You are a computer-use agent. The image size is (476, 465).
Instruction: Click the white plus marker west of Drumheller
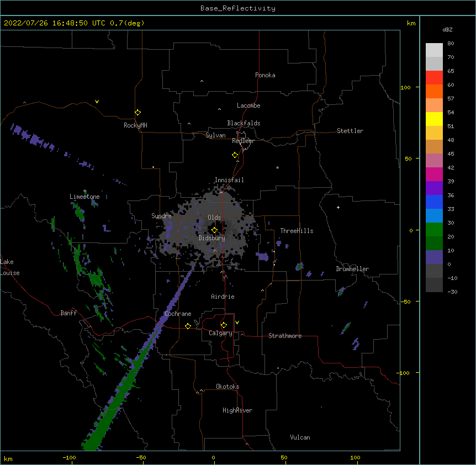point(338,207)
